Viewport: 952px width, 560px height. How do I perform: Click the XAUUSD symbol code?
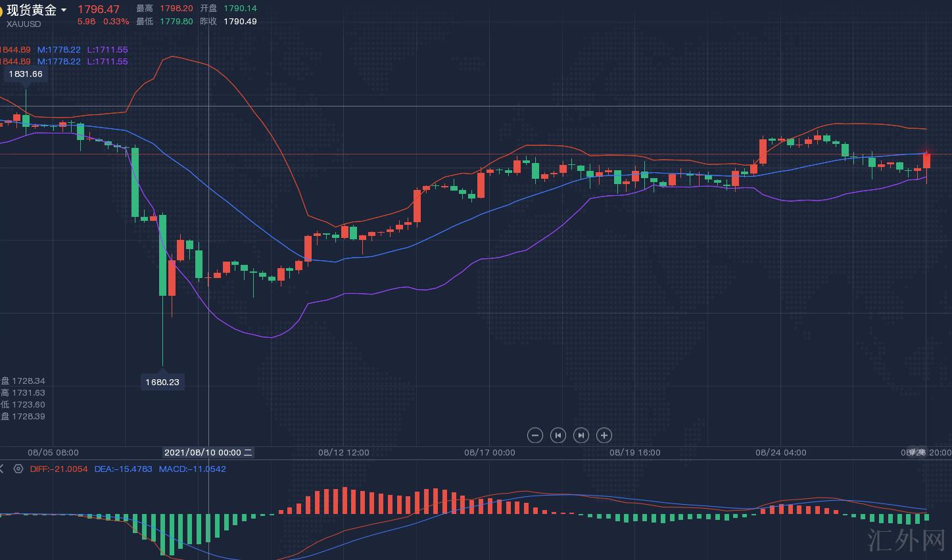[x=24, y=24]
